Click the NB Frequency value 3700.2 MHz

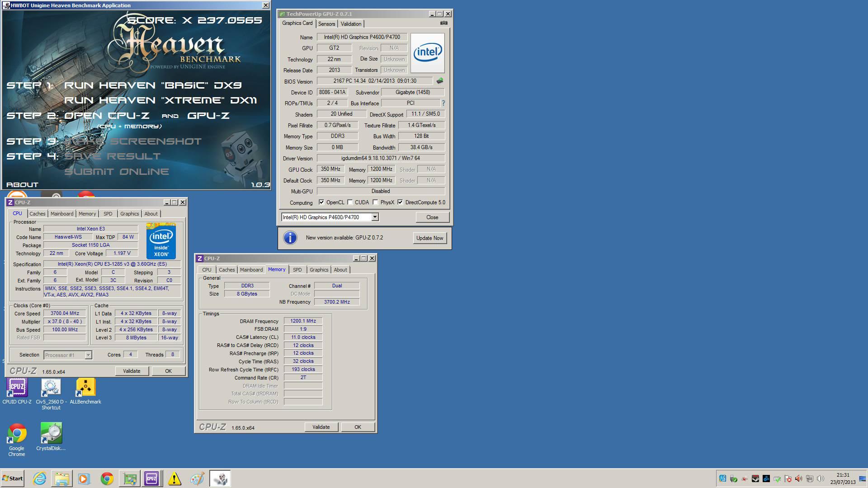coord(337,302)
